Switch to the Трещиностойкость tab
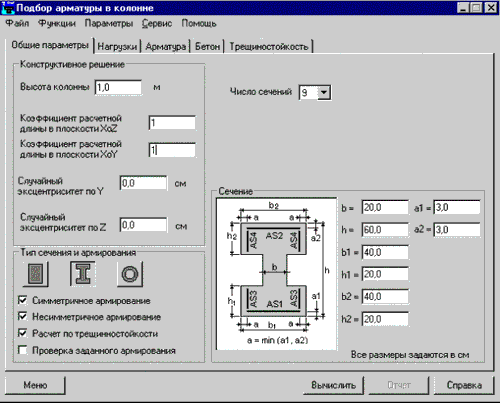Image resolution: width=500 pixels, height=403 pixels. point(269,46)
